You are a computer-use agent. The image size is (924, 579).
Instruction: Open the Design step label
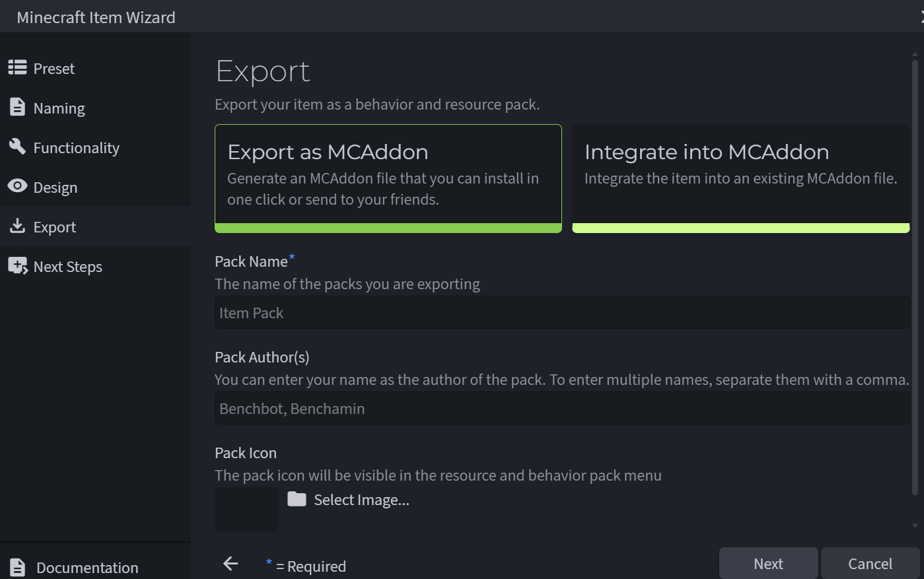[x=55, y=187]
